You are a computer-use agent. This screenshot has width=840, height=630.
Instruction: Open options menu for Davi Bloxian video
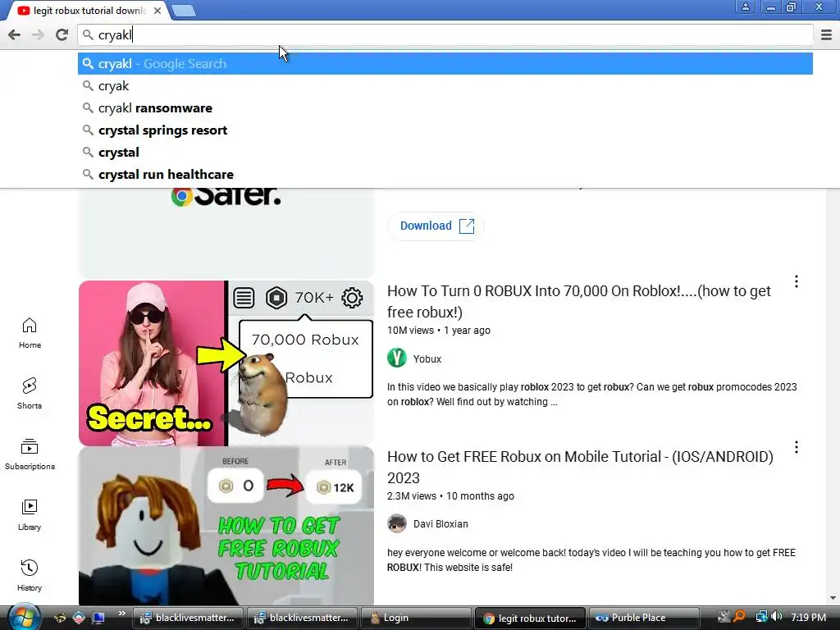point(796,447)
